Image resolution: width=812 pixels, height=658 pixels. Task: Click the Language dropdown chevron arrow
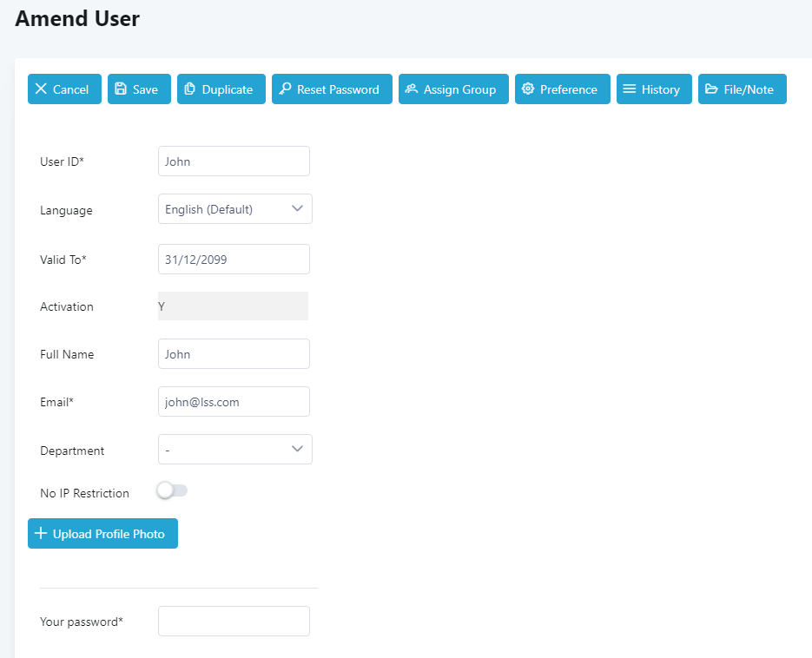(297, 209)
